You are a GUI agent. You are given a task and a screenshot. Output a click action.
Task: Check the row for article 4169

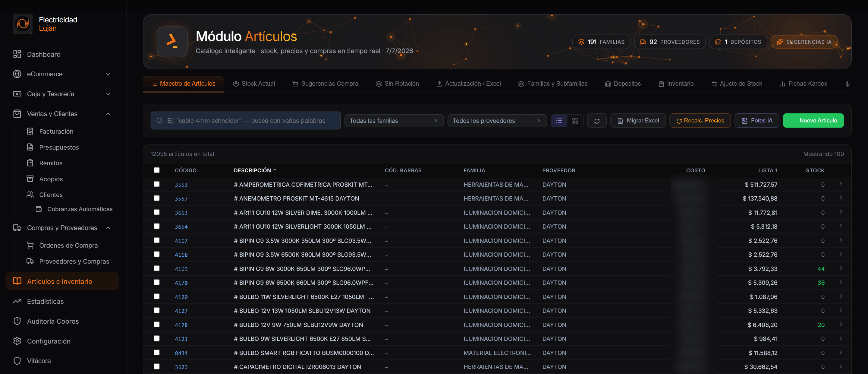(157, 268)
